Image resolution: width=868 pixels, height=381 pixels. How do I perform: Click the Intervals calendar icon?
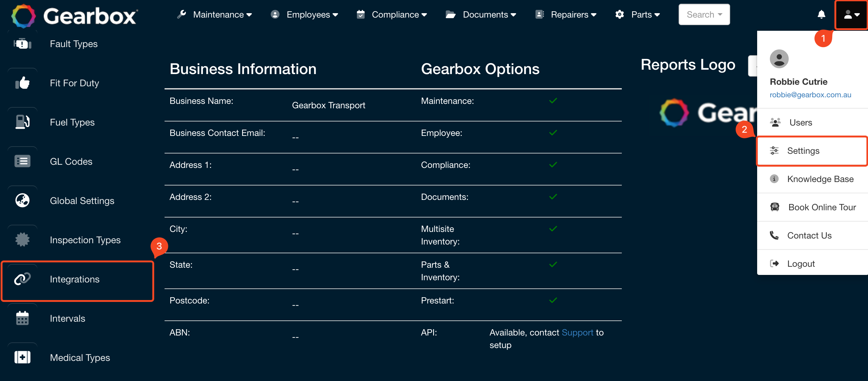coord(22,318)
